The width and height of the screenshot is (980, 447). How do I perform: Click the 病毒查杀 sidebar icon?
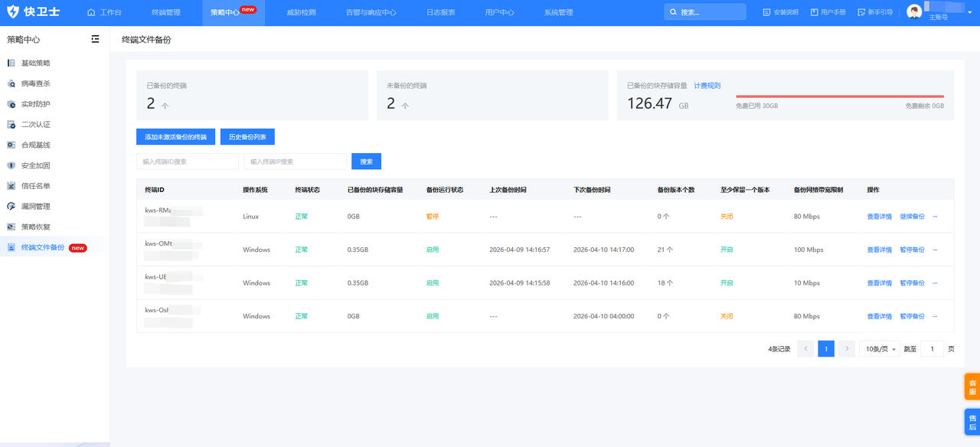11,83
